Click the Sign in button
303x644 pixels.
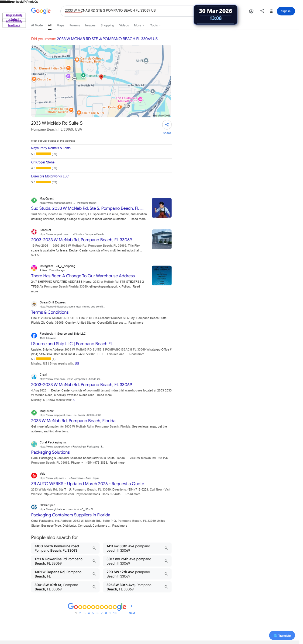(286, 11)
